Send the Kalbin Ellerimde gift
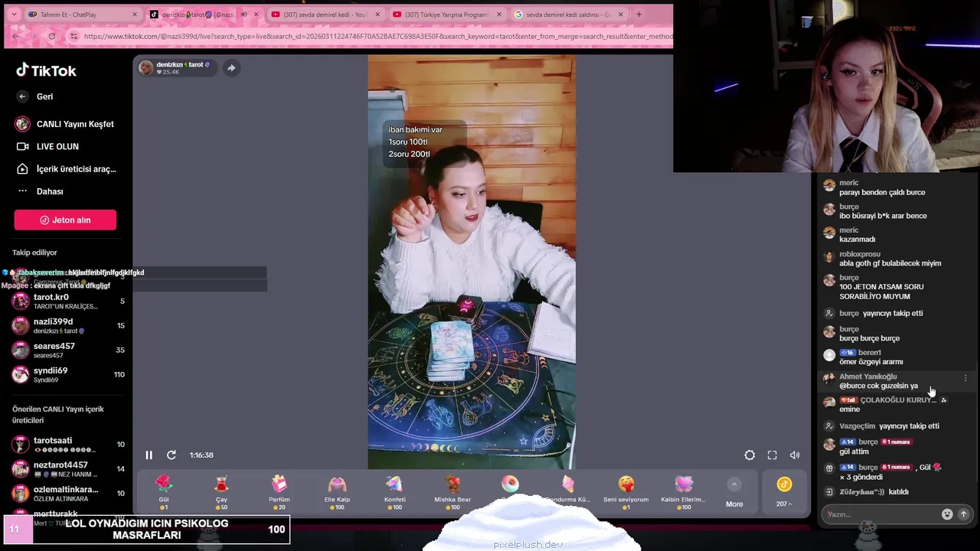The width and height of the screenshot is (980, 551). point(684,491)
